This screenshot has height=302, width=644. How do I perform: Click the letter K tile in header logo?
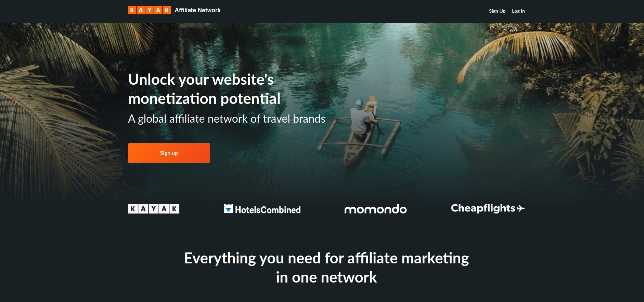click(x=132, y=10)
